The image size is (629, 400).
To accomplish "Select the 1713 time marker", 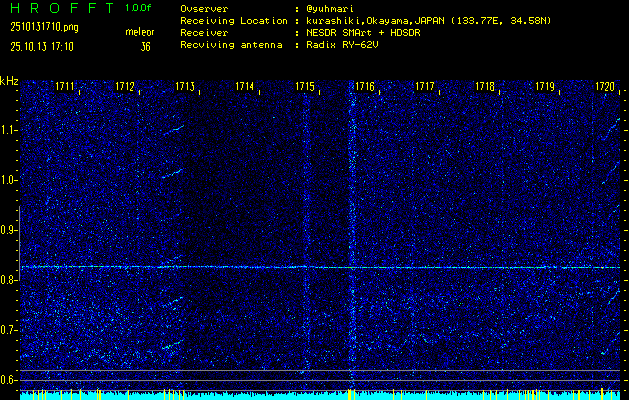I will [185, 88].
